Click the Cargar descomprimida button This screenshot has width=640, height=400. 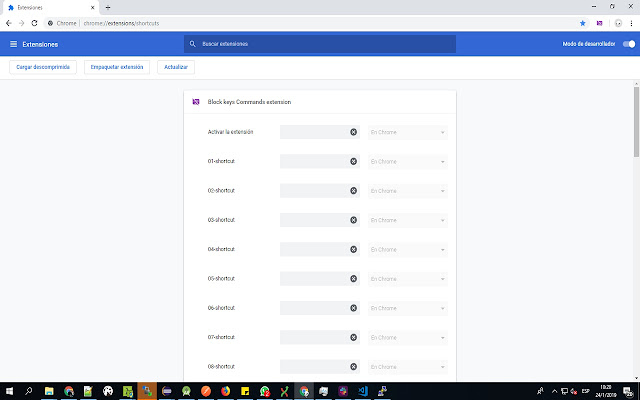[43, 67]
